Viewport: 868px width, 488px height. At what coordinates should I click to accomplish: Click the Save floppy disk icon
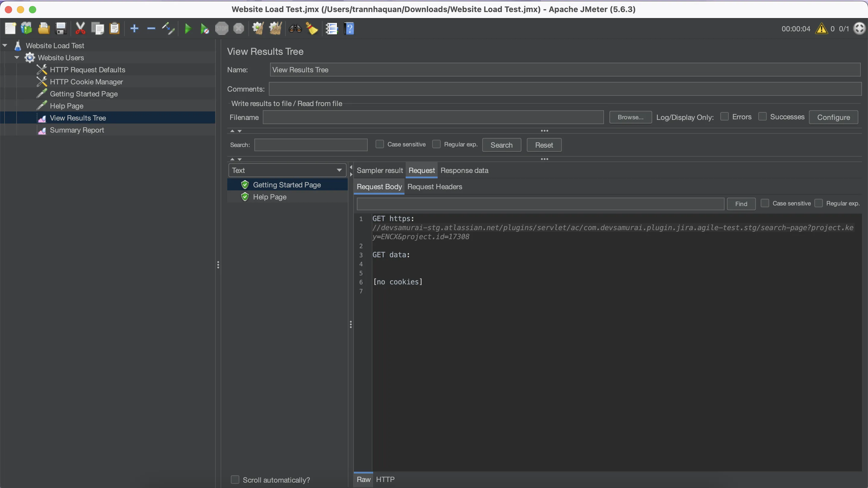tap(61, 29)
